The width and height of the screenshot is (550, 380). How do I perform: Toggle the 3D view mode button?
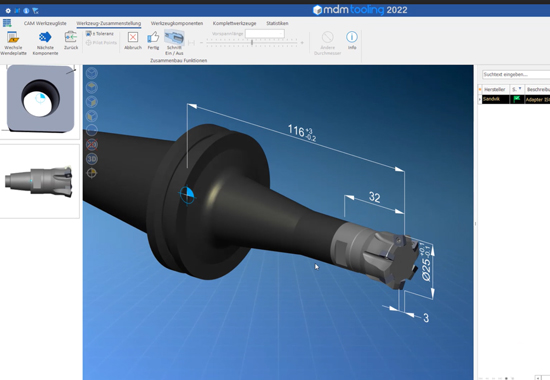tap(92, 159)
